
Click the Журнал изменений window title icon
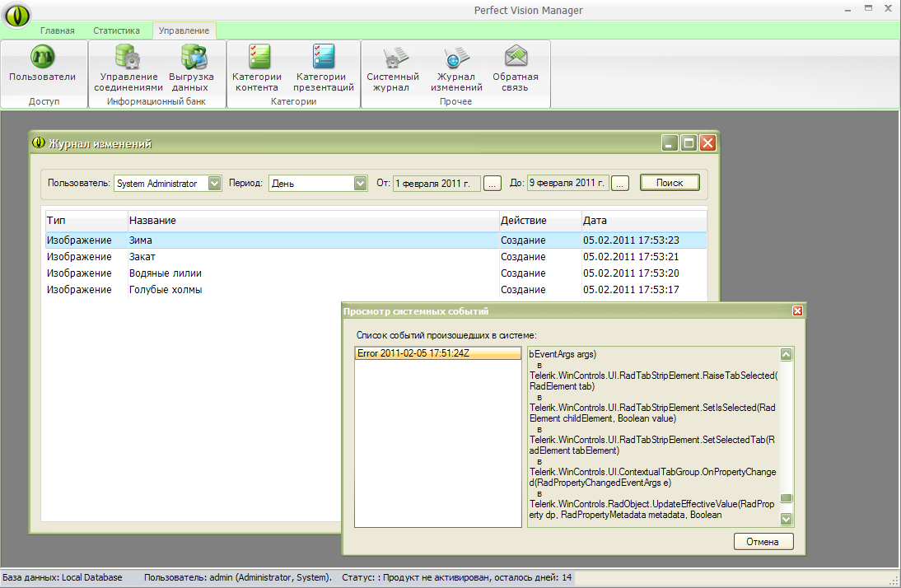[39, 142]
